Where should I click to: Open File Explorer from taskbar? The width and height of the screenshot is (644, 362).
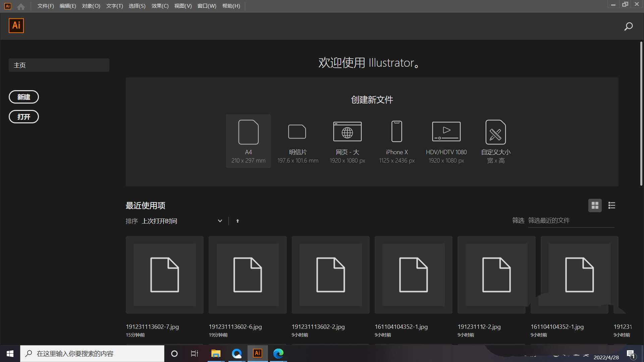coord(216,354)
